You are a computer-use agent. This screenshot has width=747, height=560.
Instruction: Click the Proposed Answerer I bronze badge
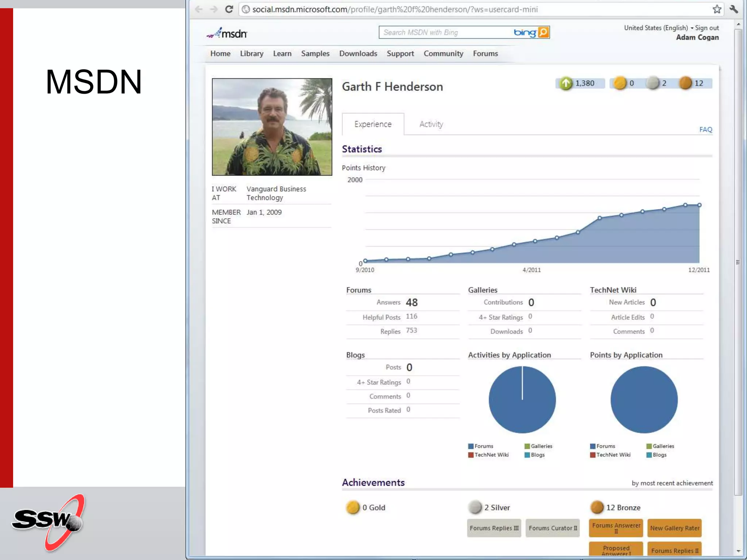coord(616,549)
